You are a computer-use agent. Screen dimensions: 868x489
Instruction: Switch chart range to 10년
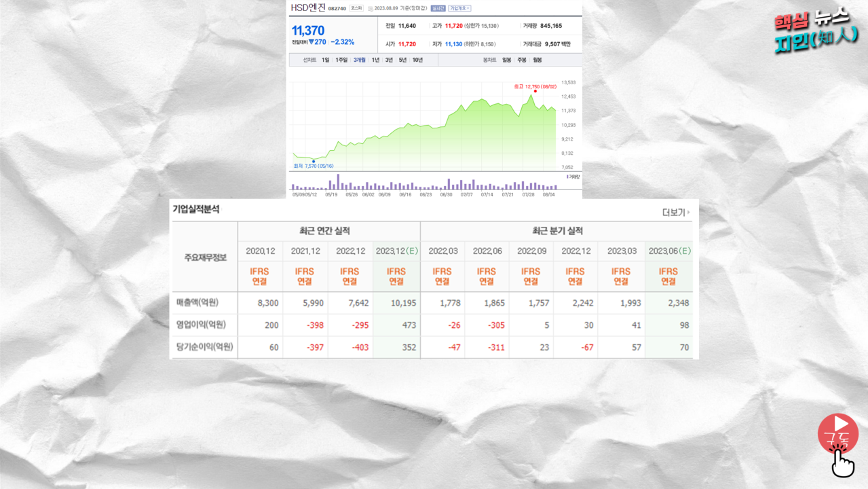pos(417,60)
